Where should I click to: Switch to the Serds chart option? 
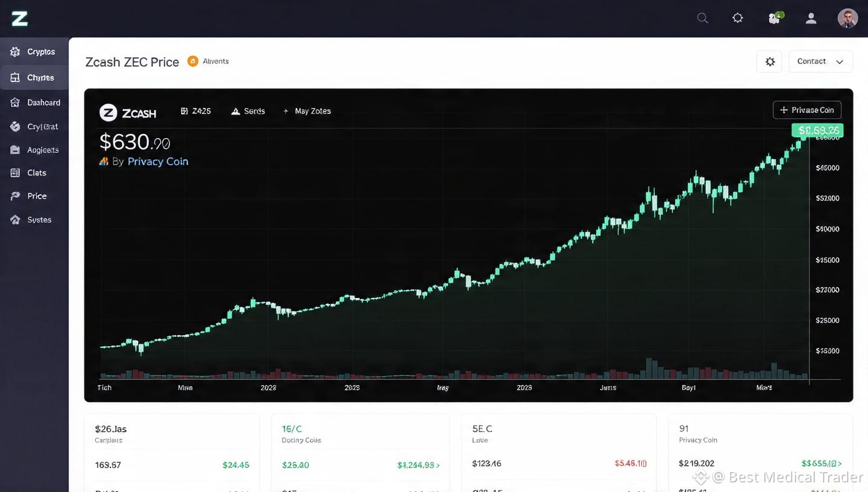click(248, 111)
